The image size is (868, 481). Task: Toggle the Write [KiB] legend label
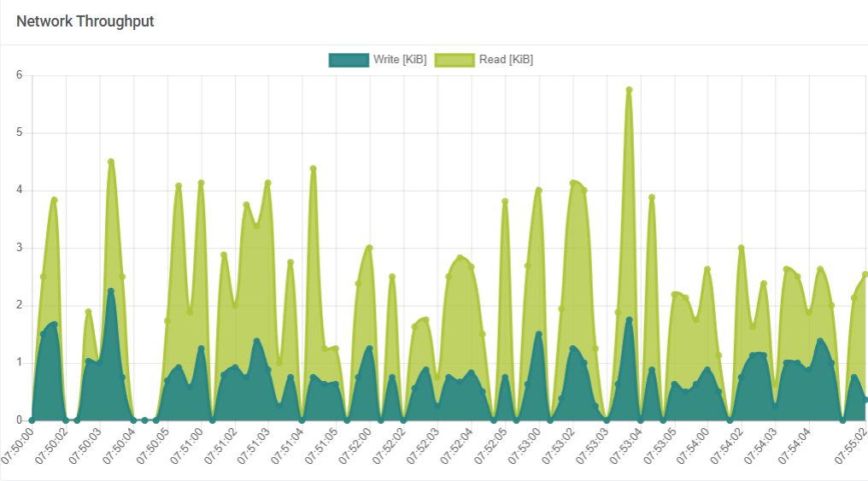coord(399,60)
